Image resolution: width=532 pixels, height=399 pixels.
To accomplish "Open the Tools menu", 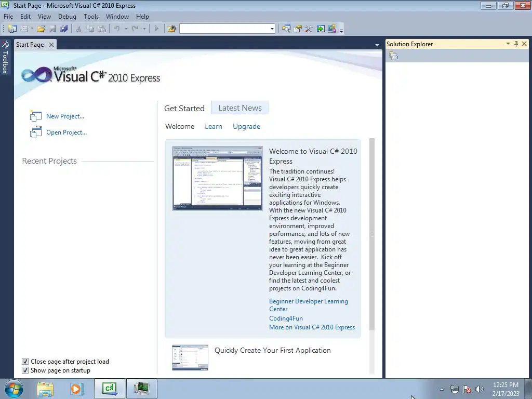I will [91, 16].
